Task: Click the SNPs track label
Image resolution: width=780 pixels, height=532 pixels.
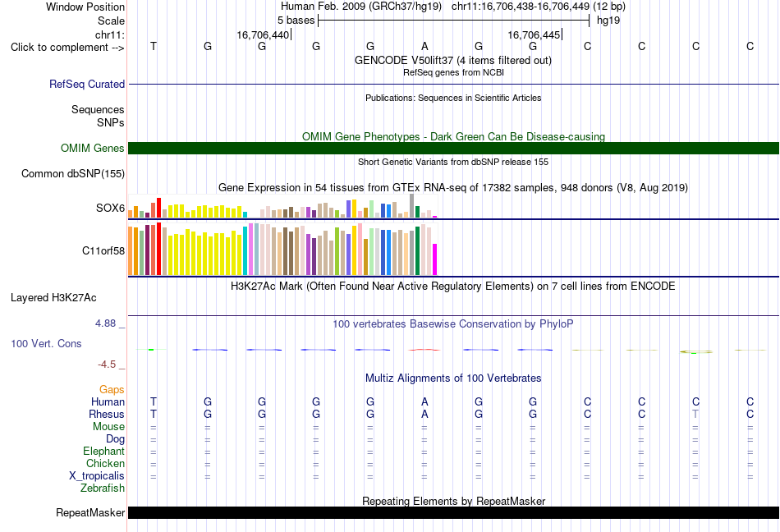Action: 111,122
